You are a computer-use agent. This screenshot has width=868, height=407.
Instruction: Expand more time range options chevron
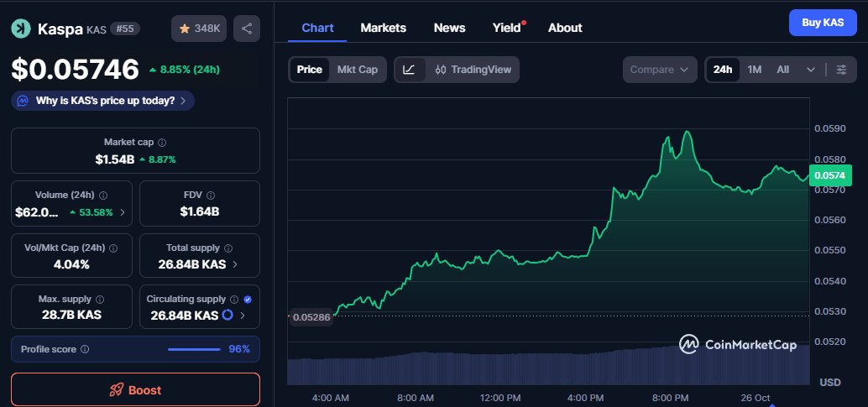pos(810,70)
